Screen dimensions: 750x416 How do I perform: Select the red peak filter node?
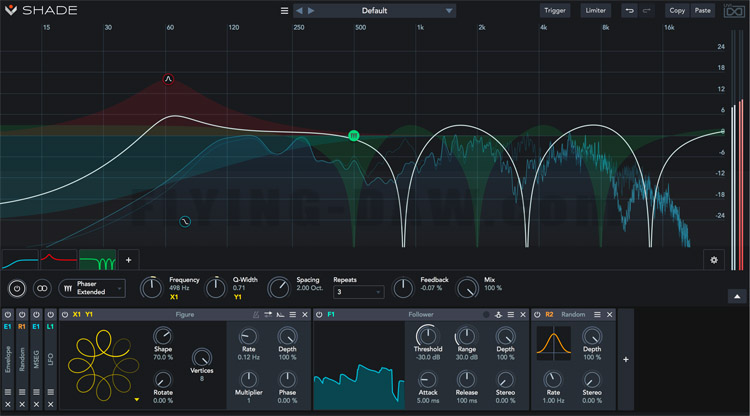(168, 79)
